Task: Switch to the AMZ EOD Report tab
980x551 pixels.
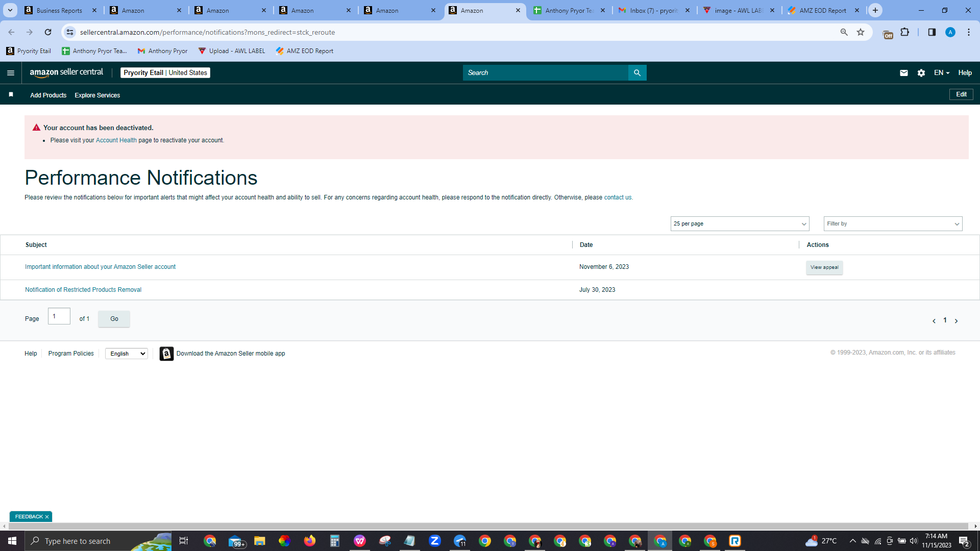Action: (823, 10)
